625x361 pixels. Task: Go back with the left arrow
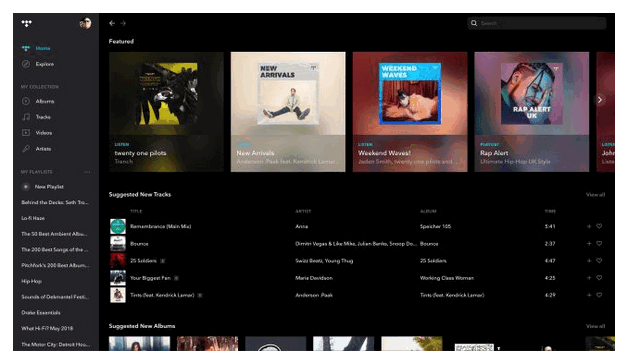[x=112, y=23]
